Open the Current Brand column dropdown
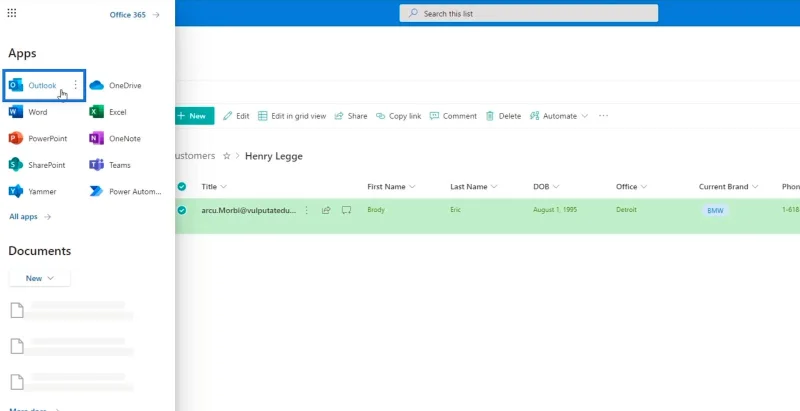Image resolution: width=800 pixels, height=411 pixels. (x=729, y=187)
